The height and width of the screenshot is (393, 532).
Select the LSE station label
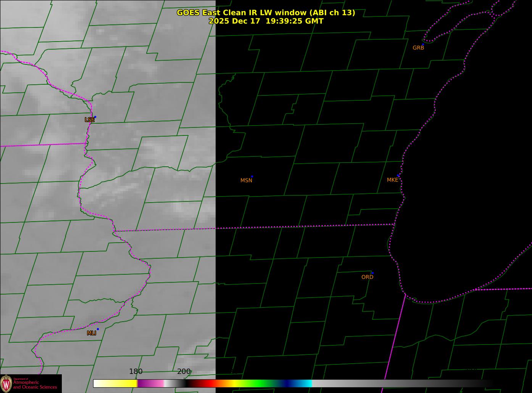point(89,120)
